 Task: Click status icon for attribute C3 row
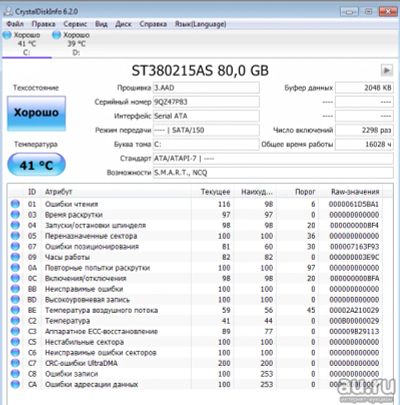pos(15,331)
